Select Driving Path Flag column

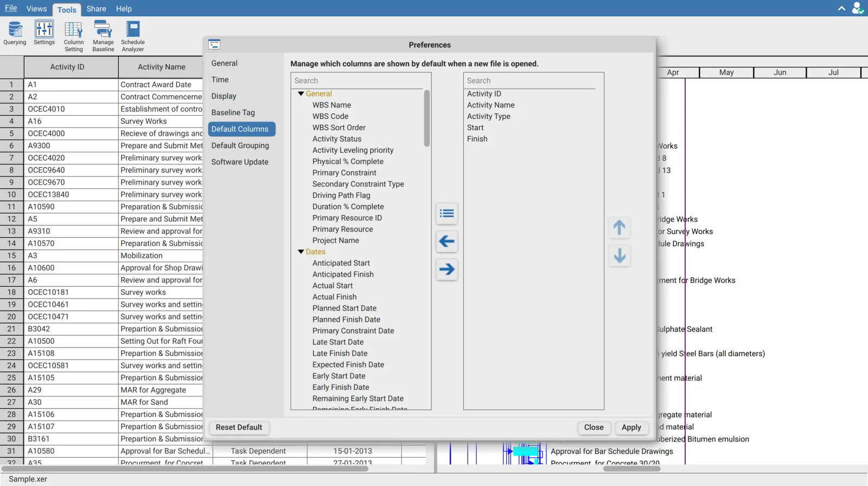click(341, 195)
